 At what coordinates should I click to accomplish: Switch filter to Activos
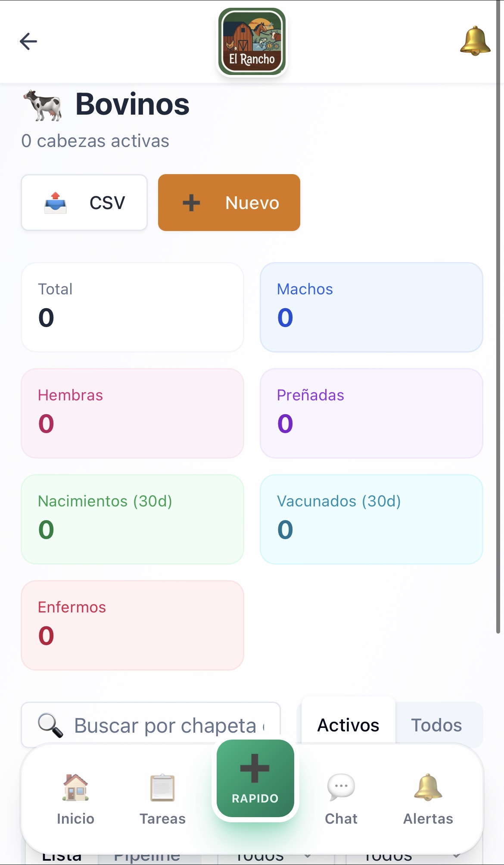coord(348,725)
